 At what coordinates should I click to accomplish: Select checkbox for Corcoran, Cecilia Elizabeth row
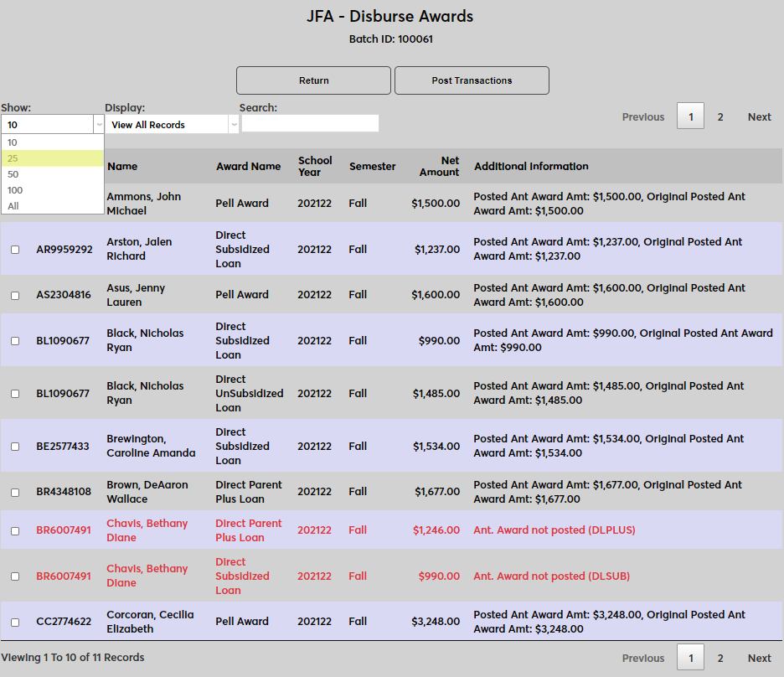[x=15, y=622]
